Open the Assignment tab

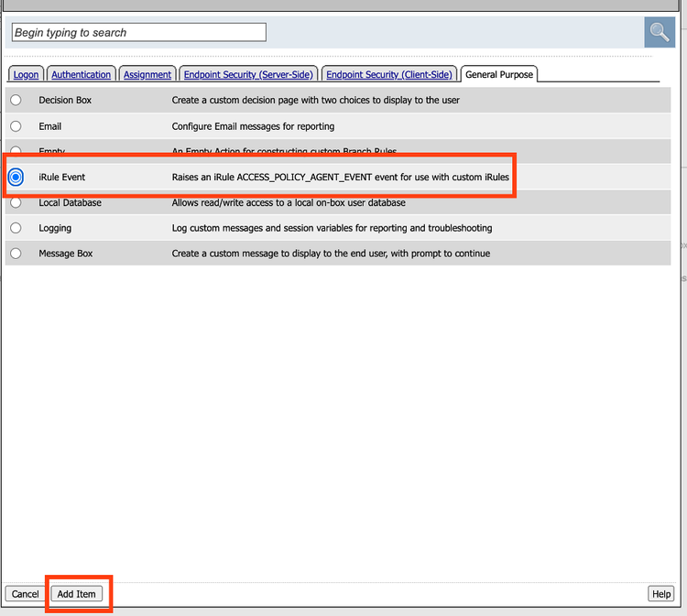(147, 75)
